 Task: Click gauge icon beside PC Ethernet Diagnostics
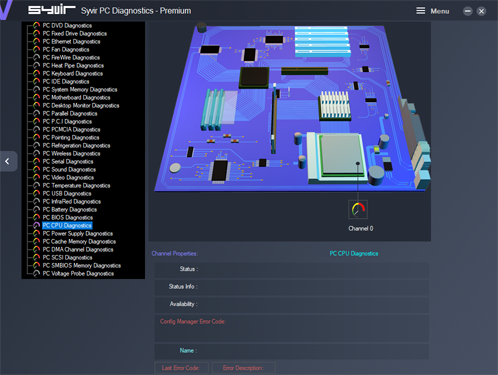(36, 41)
